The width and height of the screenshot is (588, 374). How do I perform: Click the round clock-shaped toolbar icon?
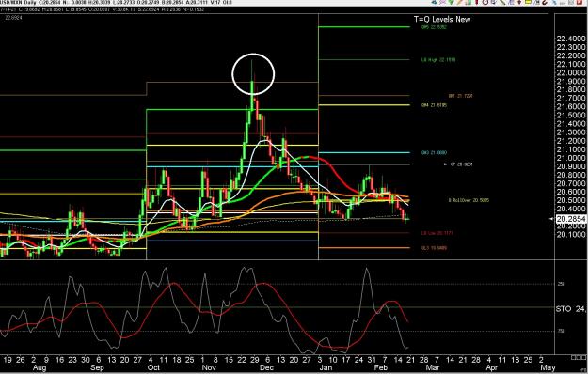485,2
